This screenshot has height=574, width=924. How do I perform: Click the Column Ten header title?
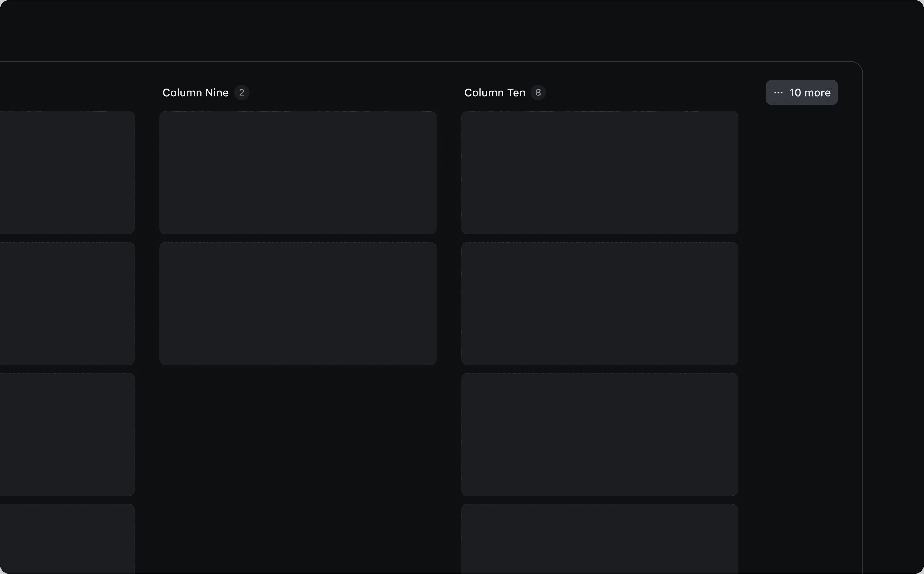point(494,93)
